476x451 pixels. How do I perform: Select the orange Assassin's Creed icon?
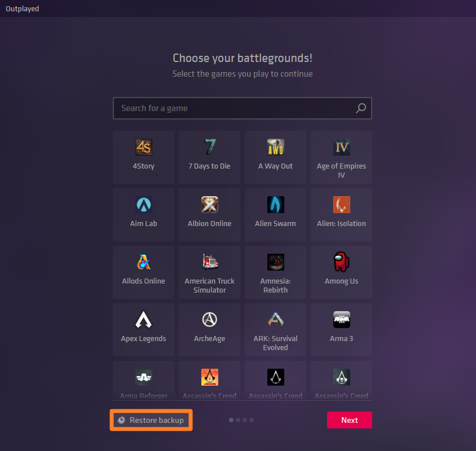coord(209,377)
